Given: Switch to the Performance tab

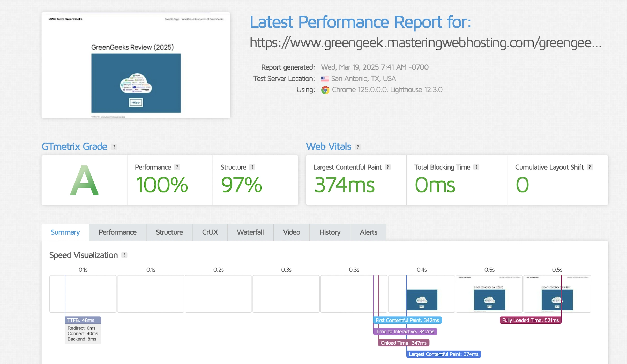Looking at the screenshot, I should click(117, 232).
